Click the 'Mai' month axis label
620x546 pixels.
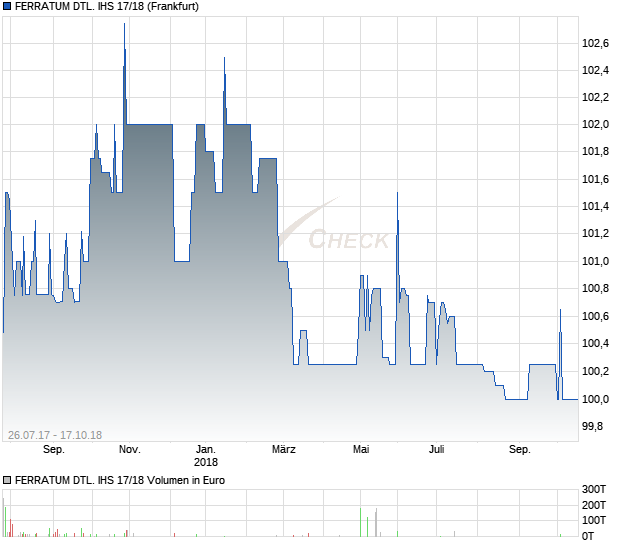361,450
